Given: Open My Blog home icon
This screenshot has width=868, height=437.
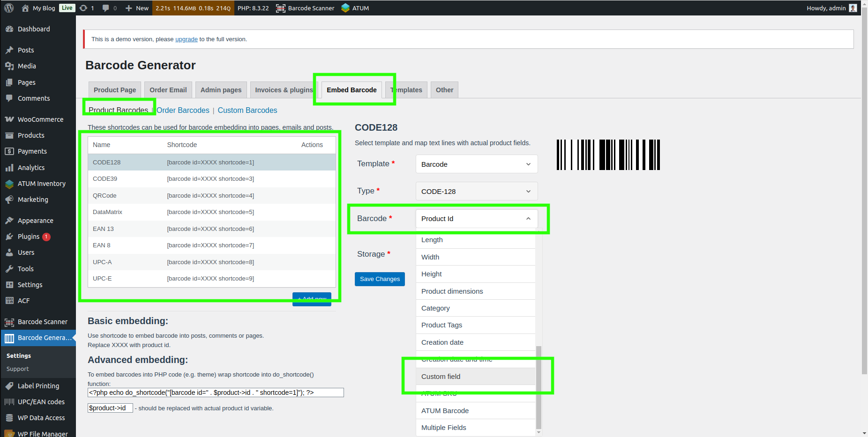Looking at the screenshot, I should click(x=25, y=8).
